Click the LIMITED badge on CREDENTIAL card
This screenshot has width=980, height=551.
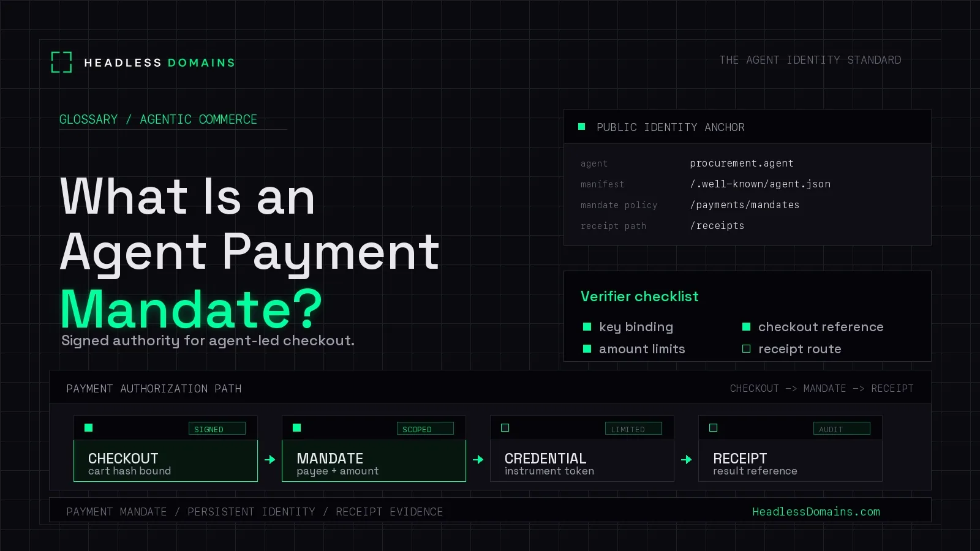click(633, 429)
